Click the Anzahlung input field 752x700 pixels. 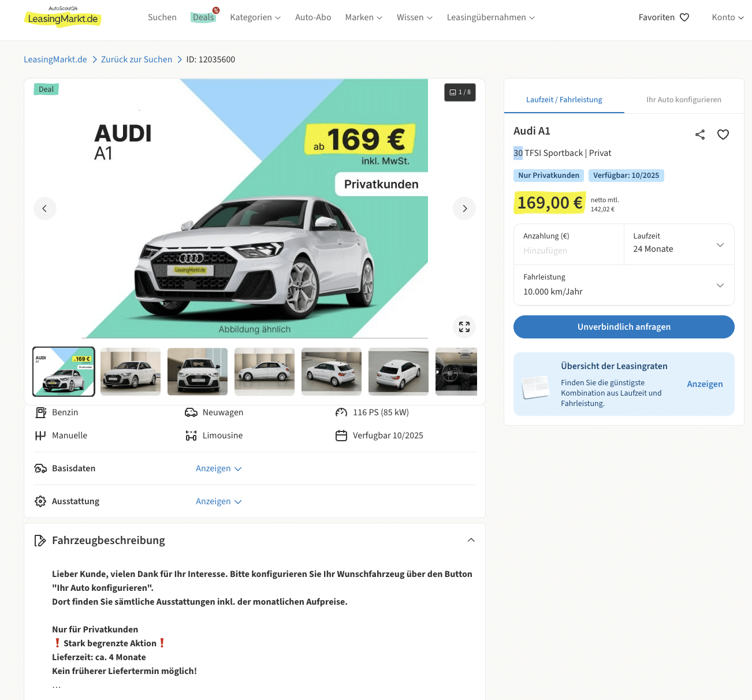coord(569,244)
